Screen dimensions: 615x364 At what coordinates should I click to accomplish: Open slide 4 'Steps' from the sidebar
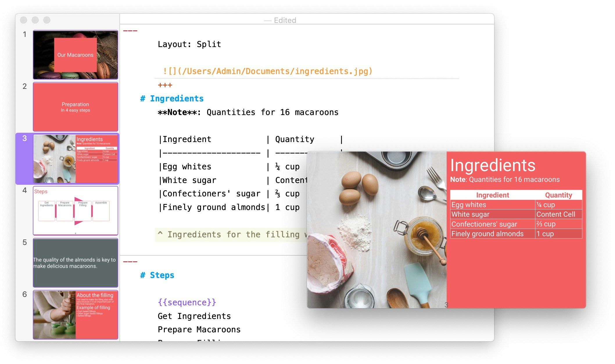click(75, 211)
